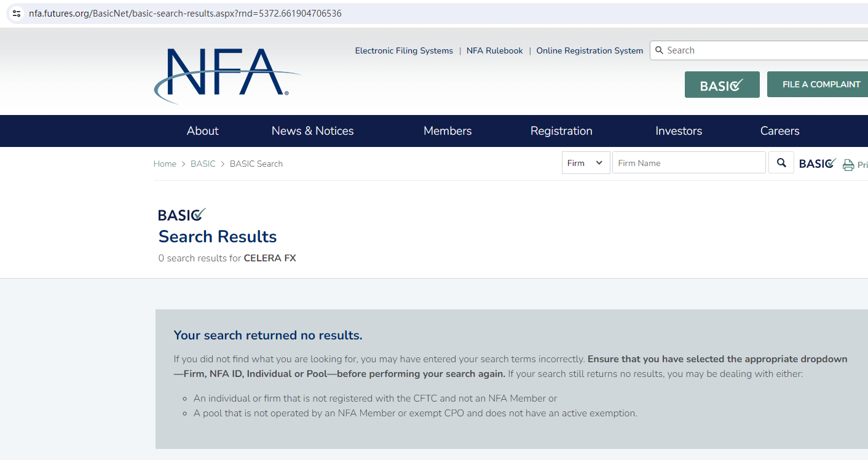Click the printer icon
The image size is (868, 460).
pyautogui.click(x=848, y=165)
